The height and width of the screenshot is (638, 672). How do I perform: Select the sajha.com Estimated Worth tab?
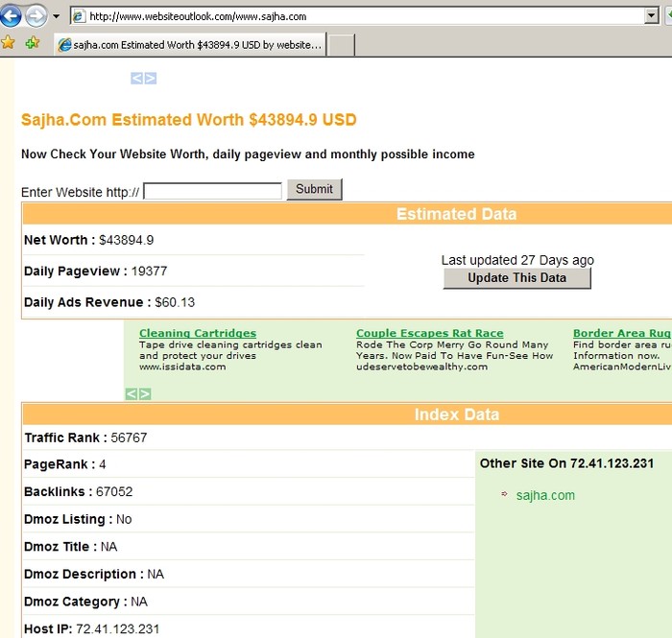(188, 44)
